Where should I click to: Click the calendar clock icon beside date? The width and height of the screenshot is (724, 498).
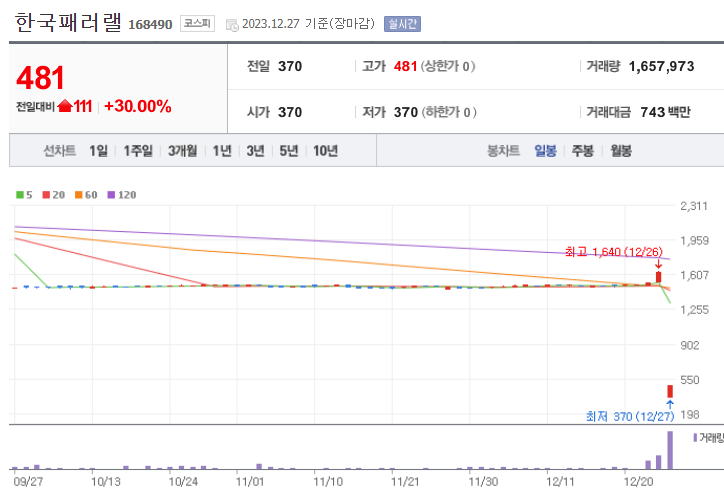(232, 25)
